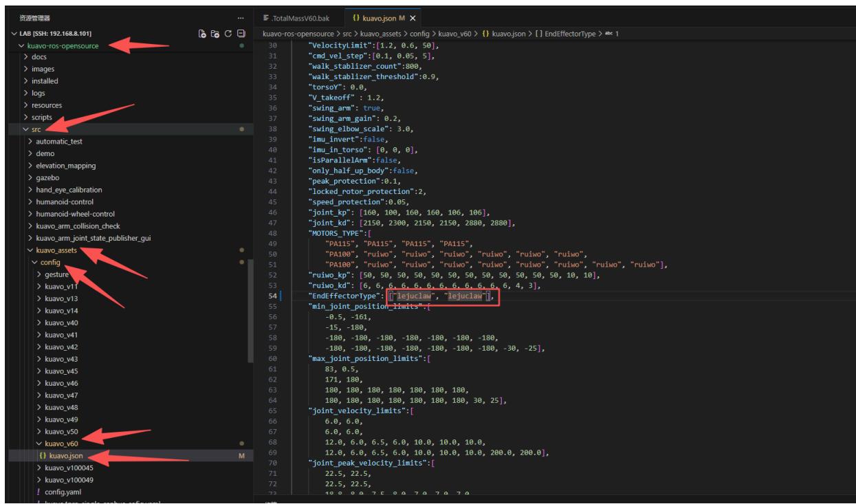This screenshot has height=504, width=856.
Task: Open the explorer more actions ellipsis menu
Action: coord(240,17)
